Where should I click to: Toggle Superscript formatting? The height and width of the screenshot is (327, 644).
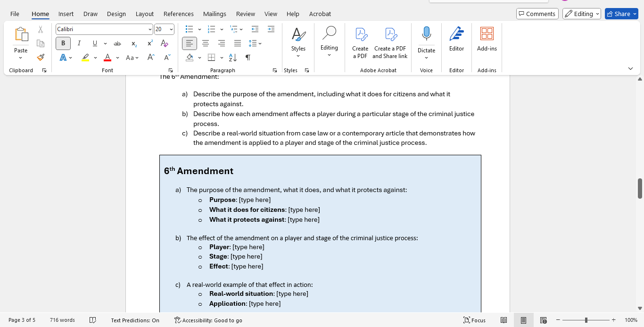pos(150,43)
